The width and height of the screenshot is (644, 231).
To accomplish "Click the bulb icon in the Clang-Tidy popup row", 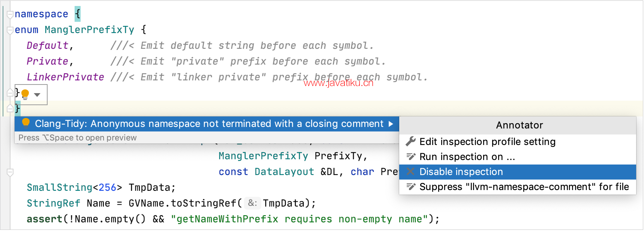I will [x=26, y=123].
